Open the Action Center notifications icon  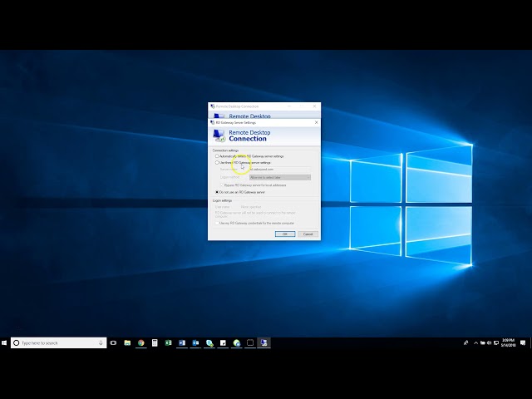click(x=523, y=342)
